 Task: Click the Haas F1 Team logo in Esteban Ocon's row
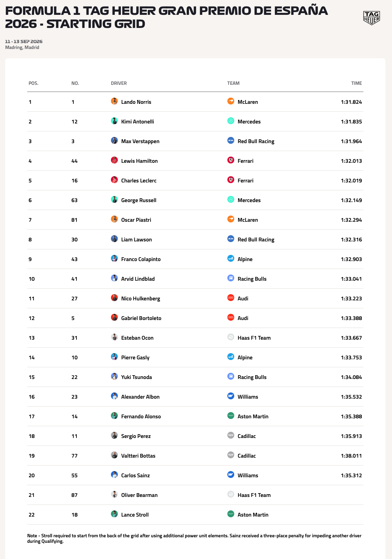coord(231,337)
